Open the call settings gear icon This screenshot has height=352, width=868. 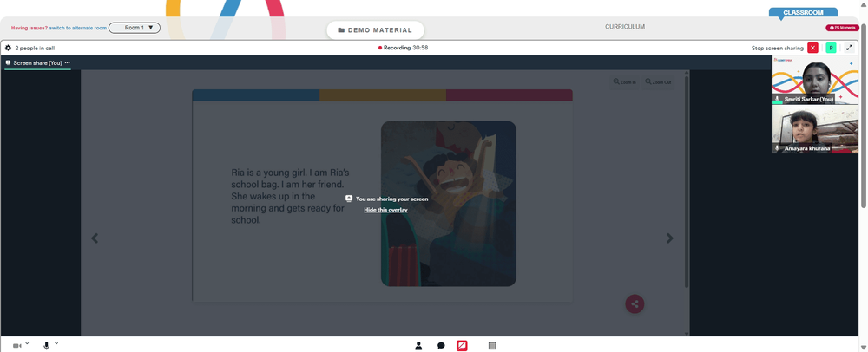tap(8, 48)
